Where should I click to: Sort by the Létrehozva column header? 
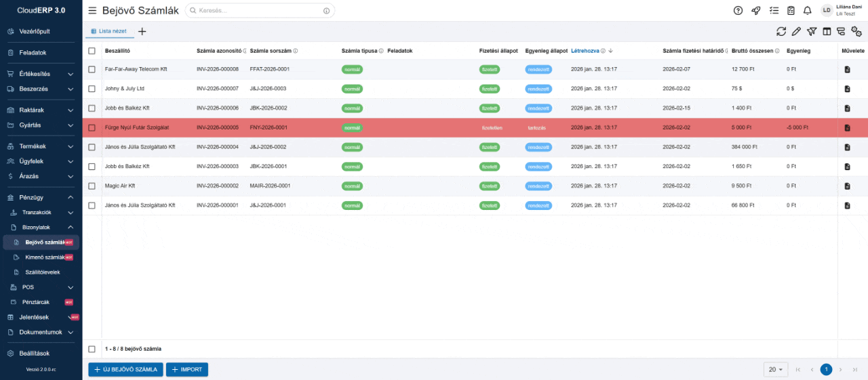point(585,51)
